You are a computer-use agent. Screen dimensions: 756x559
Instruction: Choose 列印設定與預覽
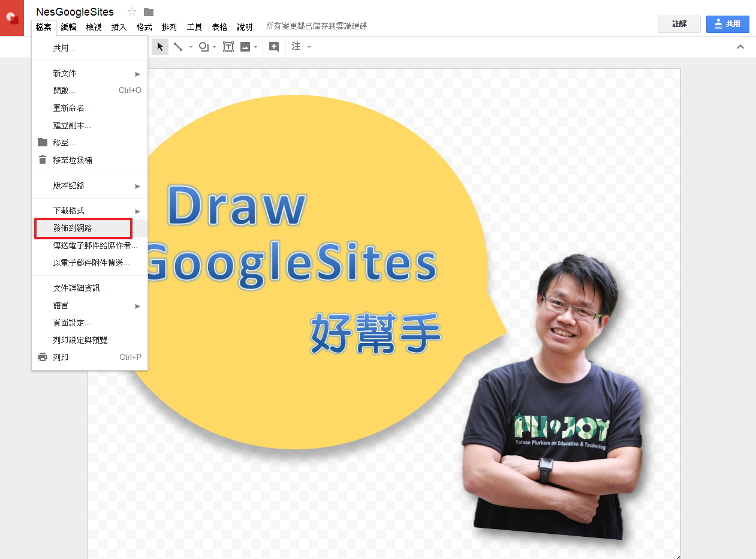[90, 340]
